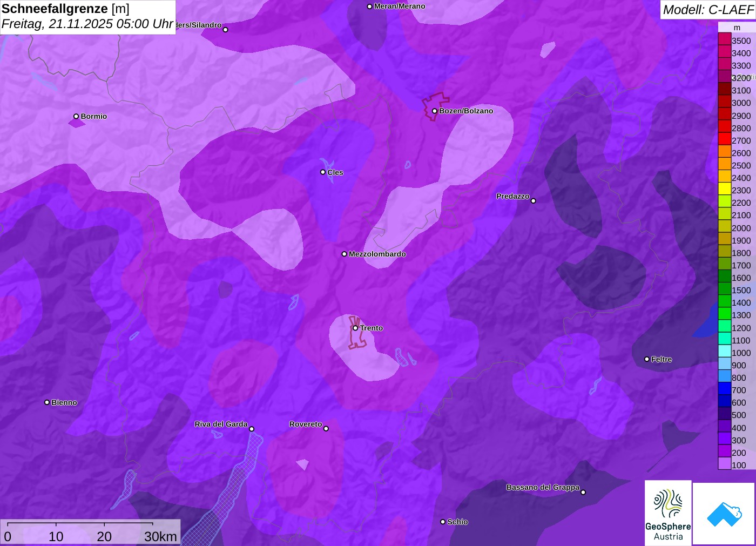Click the Trento municipality boundary outline
Viewport: 756px width, 546px height.
357,332
